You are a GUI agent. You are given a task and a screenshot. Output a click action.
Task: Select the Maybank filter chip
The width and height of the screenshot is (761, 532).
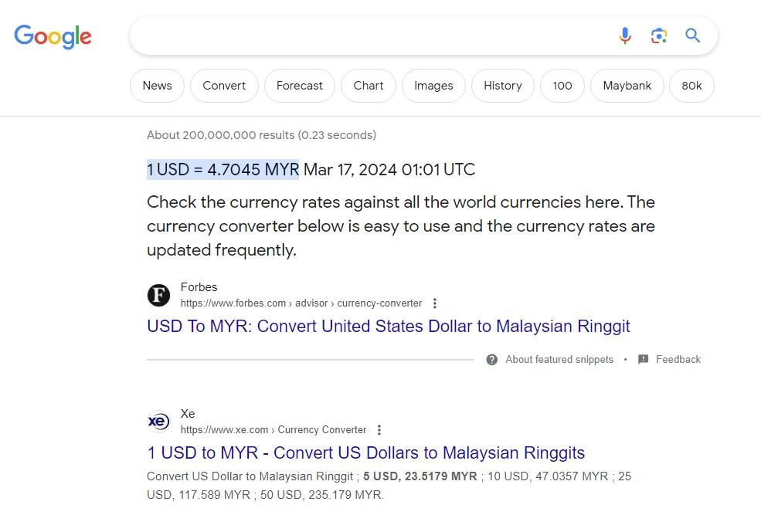(627, 86)
